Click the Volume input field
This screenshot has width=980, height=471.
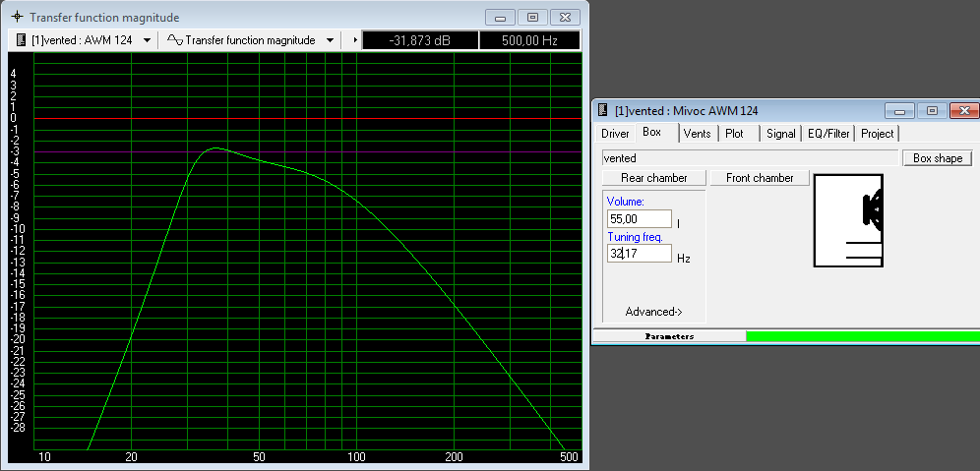(x=639, y=219)
